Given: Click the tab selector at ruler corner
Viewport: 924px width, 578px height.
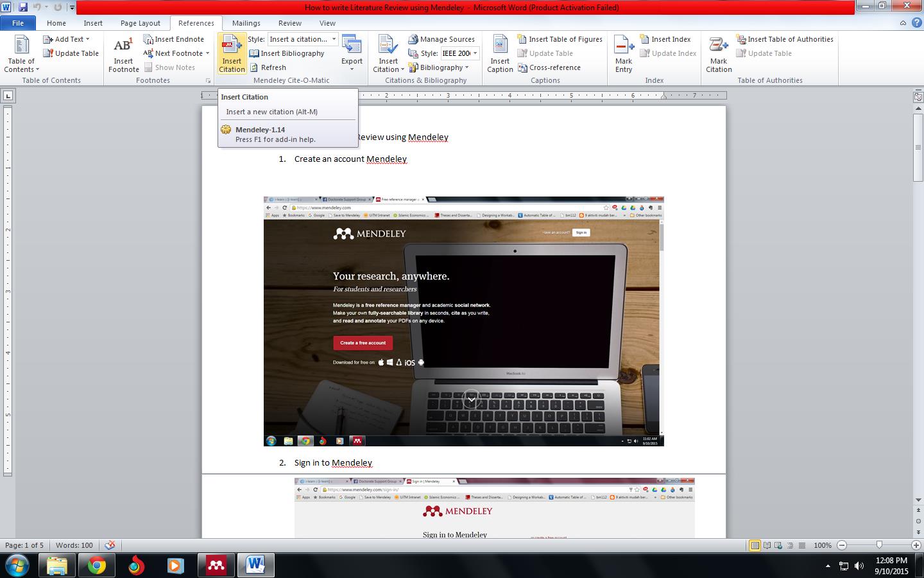Looking at the screenshot, I should (8, 96).
